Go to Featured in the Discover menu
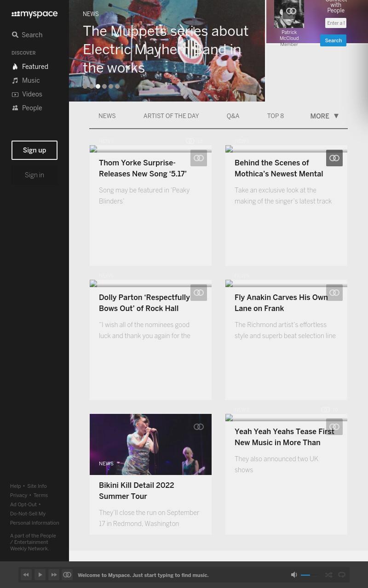 (x=30, y=67)
